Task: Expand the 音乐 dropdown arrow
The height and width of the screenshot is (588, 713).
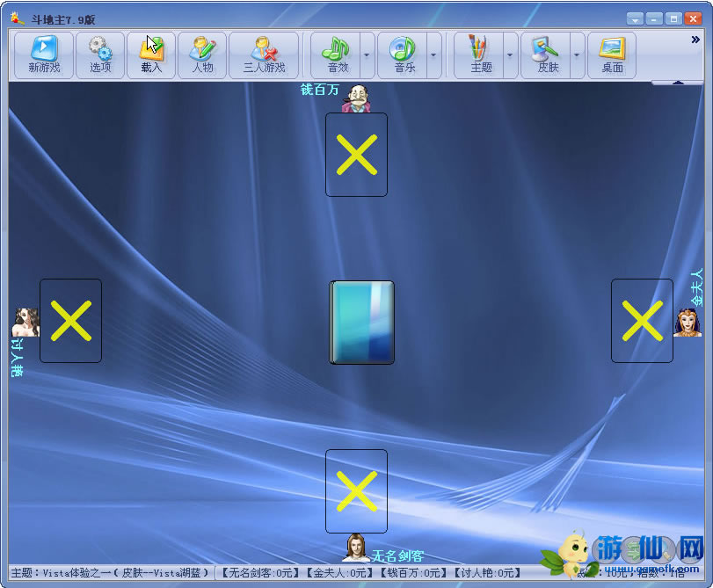Action: tap(433, 55)
